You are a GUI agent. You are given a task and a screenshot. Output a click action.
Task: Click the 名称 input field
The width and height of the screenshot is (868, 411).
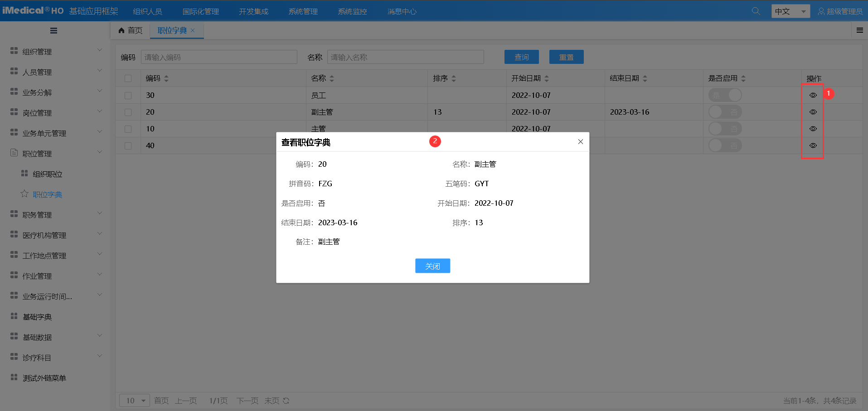point(405,57)
